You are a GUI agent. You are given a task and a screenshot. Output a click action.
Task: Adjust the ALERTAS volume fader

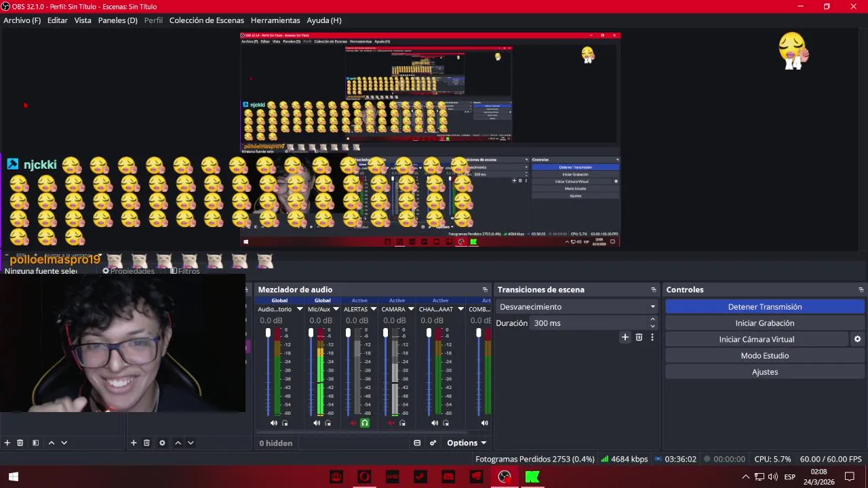click(349, 333)
